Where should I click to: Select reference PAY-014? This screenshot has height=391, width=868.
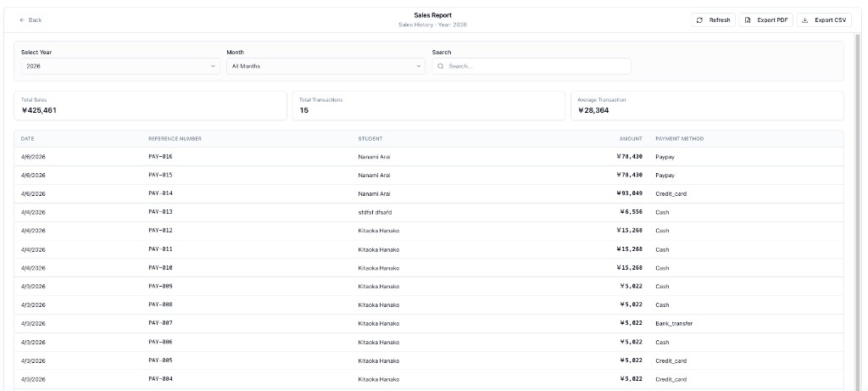tap(160, 193)
